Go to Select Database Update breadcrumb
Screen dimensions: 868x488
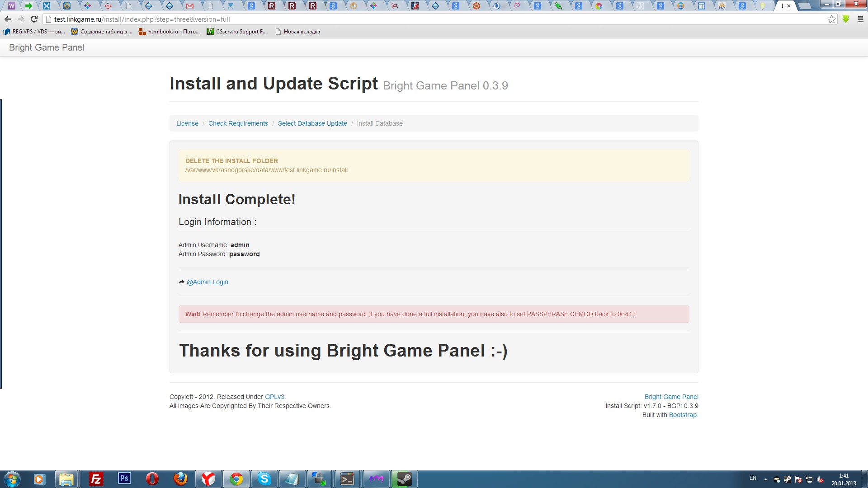click(x=312, y=123)
